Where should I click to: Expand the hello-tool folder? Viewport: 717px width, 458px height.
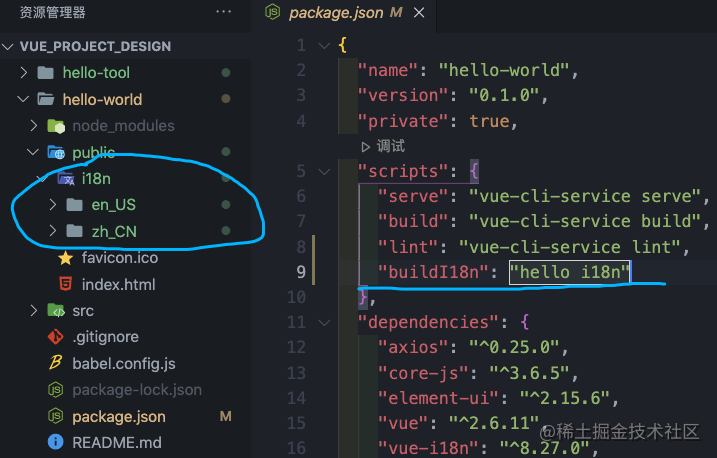[x=24, y=73]
